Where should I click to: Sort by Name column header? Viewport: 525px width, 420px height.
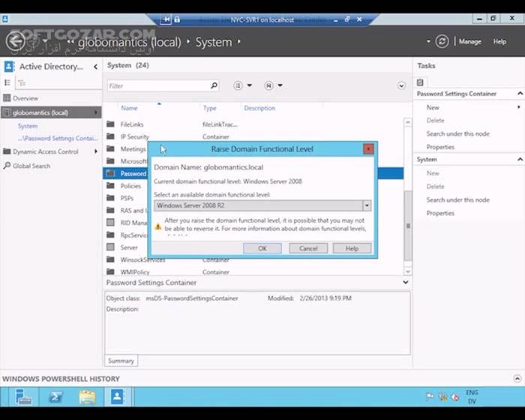[x=129, y=108]
